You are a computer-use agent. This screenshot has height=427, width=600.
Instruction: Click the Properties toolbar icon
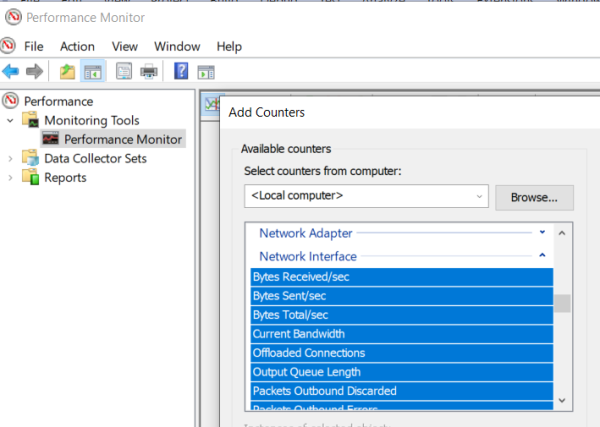click(x=124, y=71)
